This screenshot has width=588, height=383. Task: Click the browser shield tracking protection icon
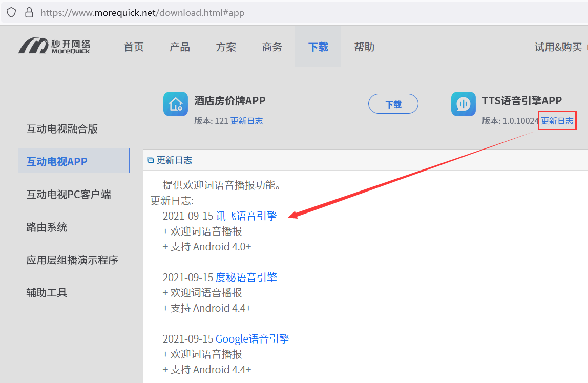pyautogui.click(x=12, y=12)
